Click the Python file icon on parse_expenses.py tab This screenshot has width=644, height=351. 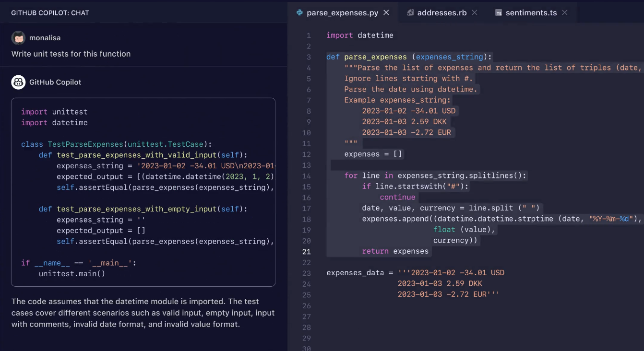coord(300,13)
